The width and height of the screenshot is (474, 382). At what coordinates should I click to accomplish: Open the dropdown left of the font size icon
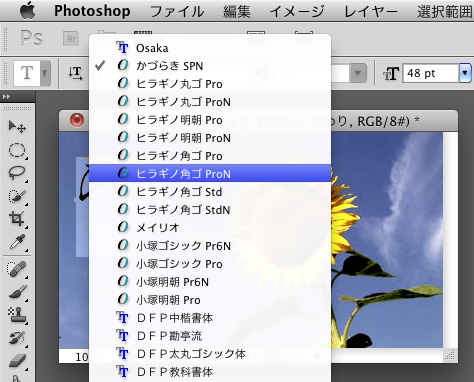point(358,73)
